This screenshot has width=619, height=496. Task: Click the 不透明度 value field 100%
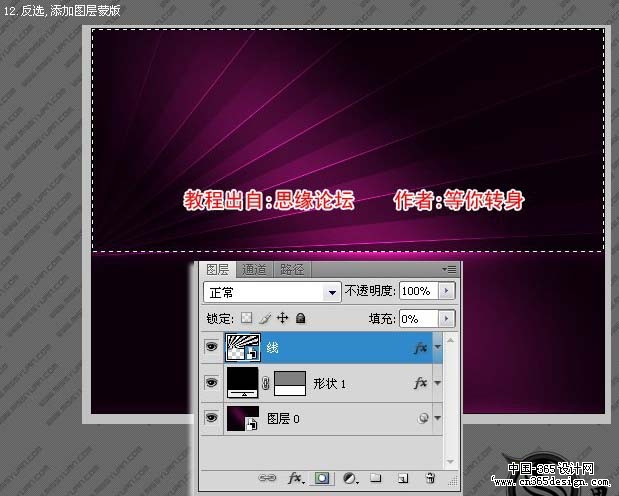[418, 291]
